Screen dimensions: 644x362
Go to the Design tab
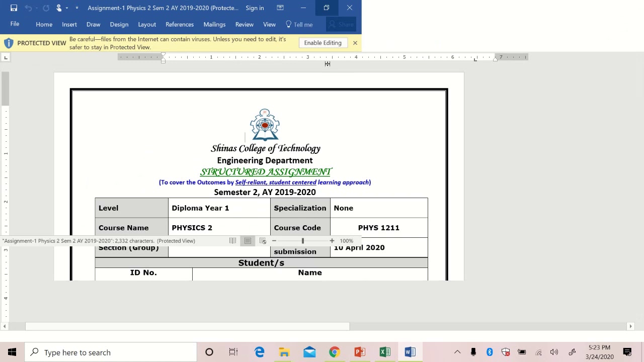(x=119, y=25)
